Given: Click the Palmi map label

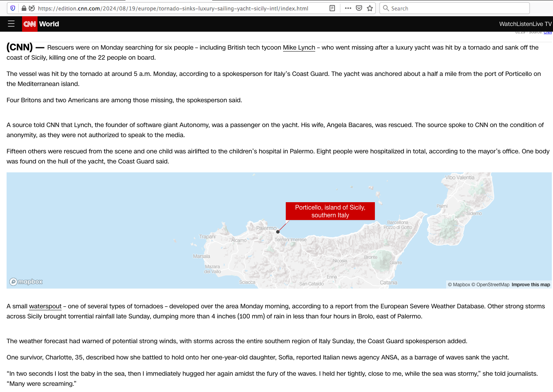Looking at the screenshot, I should [x=442, y=206].
